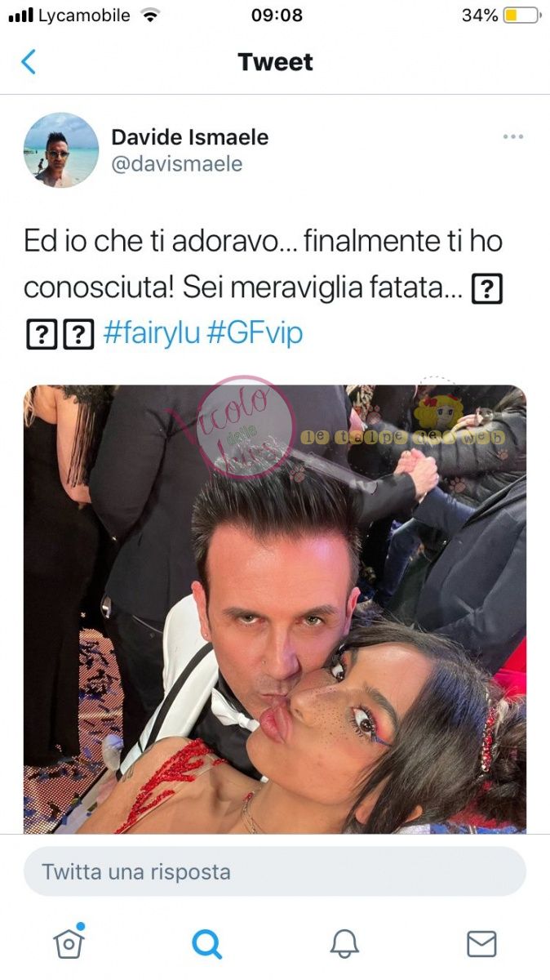Select the tweet text body
The image size is (550, 980).
tap(263, 287)
